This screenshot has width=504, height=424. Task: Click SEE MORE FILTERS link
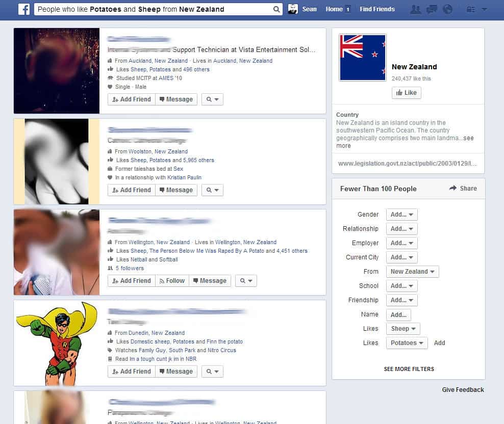pyautogui.click(x=409, y=369)
